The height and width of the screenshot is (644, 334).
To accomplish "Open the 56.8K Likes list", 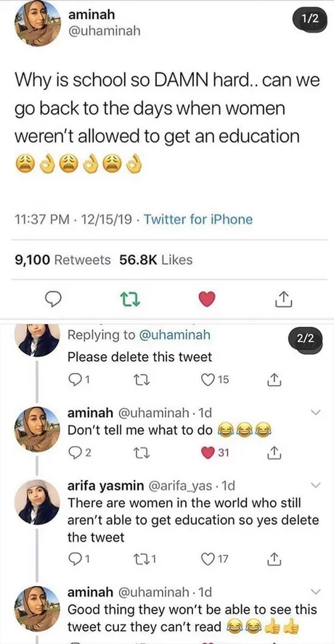I will 155,260.
